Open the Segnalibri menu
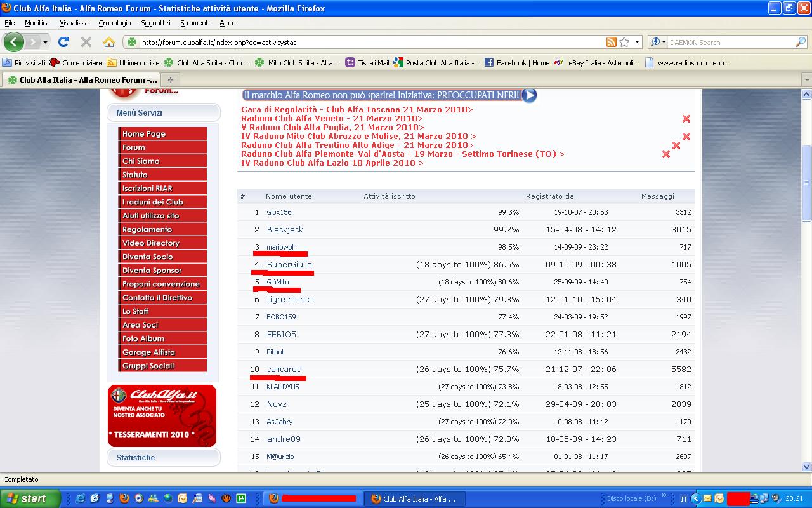The width and height of the screenshot is (812, 508). 155,23
